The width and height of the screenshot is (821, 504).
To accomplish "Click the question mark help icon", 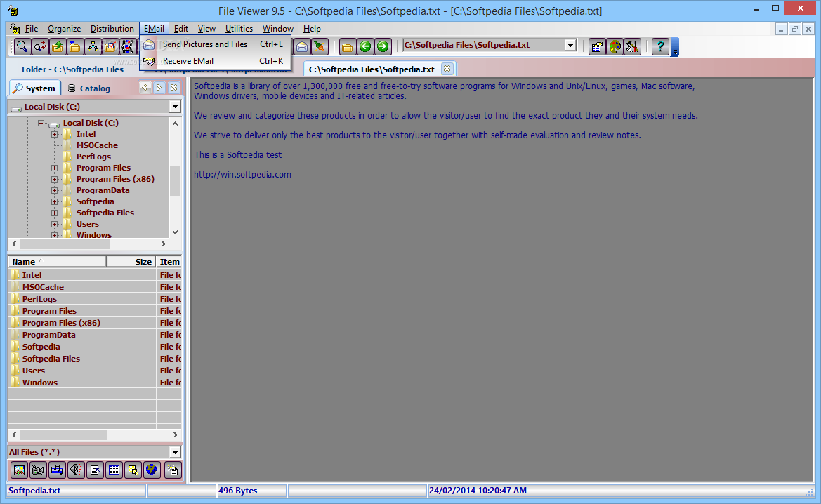I will tap(660, 46).
